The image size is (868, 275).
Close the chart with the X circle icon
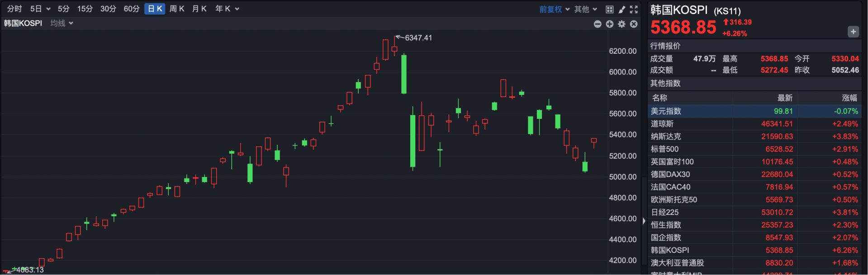[634, 24]
